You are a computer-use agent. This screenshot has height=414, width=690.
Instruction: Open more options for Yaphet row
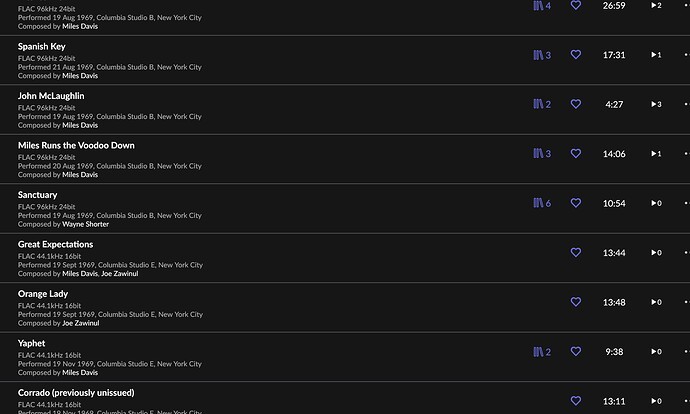[686, 352]
